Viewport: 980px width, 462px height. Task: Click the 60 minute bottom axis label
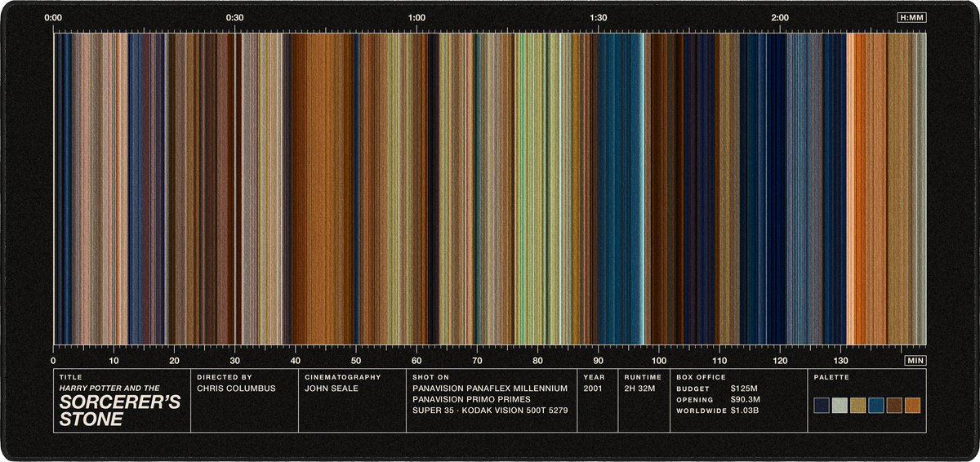pos(416,360)
